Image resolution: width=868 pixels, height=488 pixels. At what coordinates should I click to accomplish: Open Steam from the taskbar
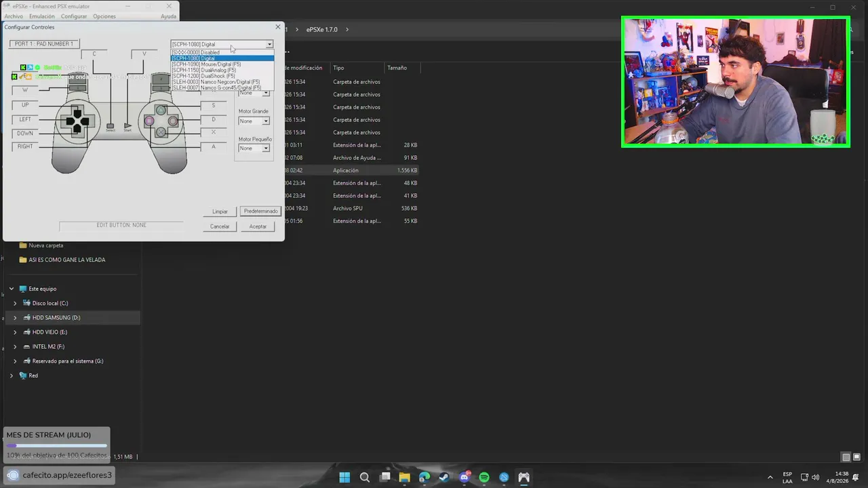tap(444, 477)
